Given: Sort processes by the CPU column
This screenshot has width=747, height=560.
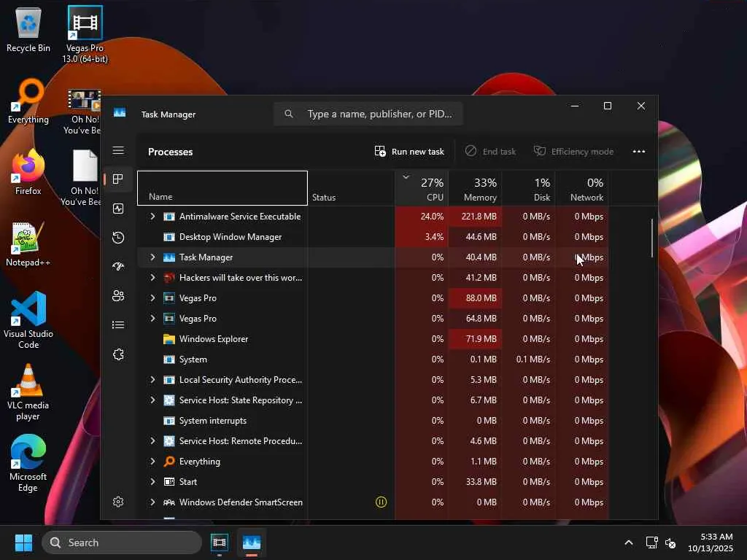Looking at the screenshot, I should tap(422, 188).
